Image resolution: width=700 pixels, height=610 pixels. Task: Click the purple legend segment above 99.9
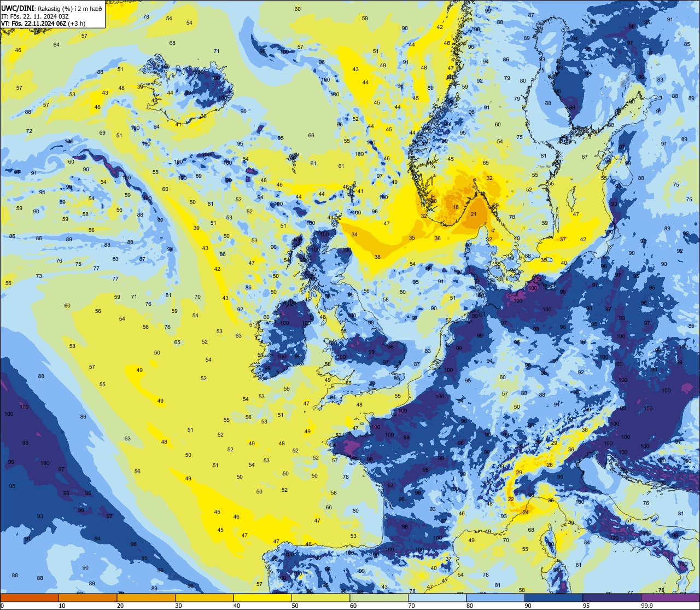click(670, 597)
